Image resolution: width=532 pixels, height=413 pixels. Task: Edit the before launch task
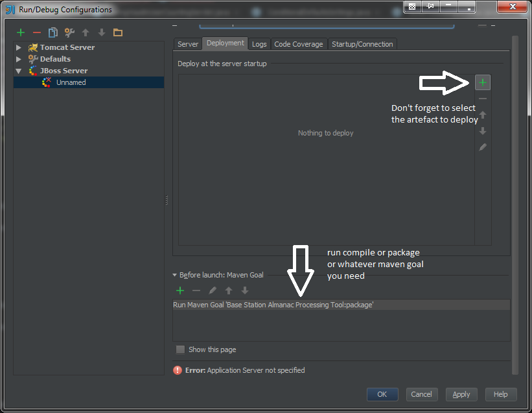(213, 290)
